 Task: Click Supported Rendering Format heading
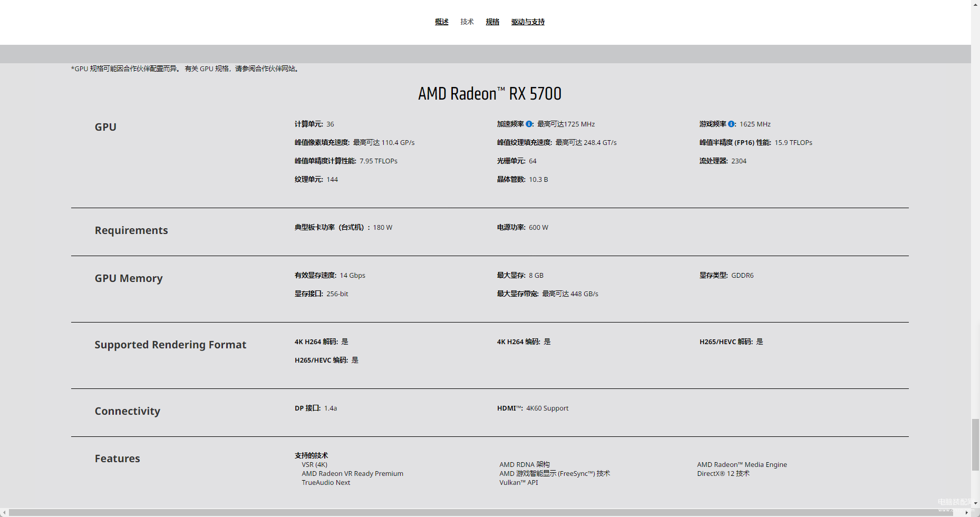click(170, 345)
